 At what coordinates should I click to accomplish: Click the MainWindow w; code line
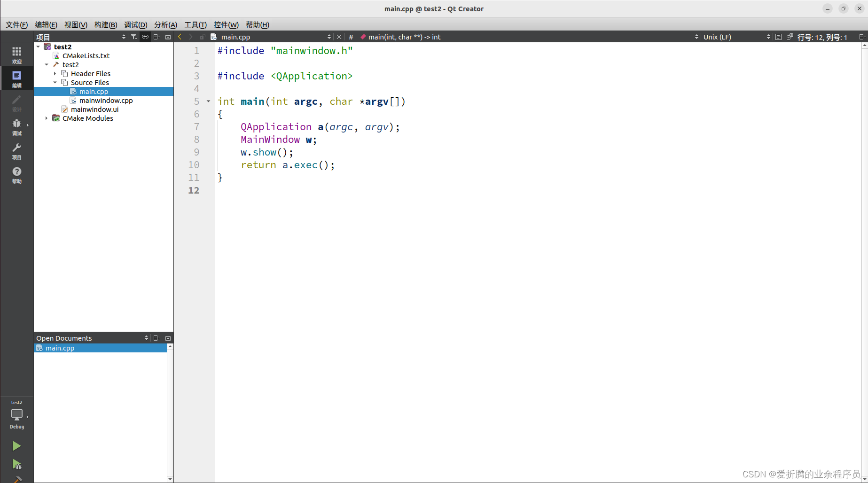click(279, 139)
